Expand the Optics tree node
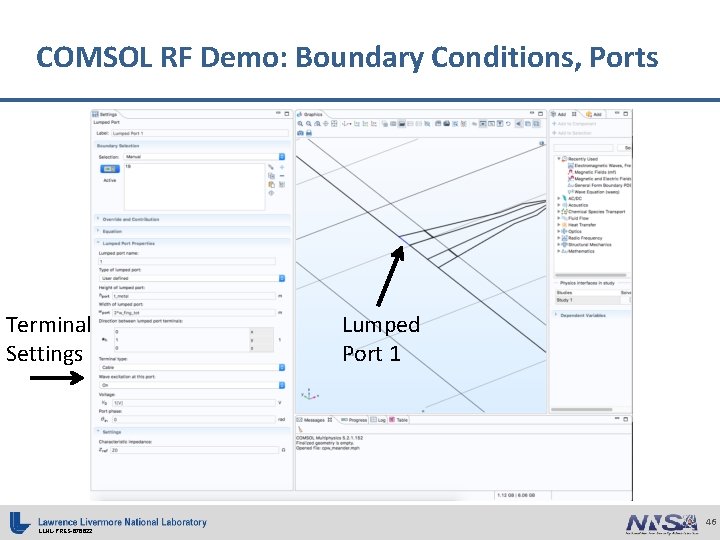The height and width of the screenshot is (540, 720). 559,231
